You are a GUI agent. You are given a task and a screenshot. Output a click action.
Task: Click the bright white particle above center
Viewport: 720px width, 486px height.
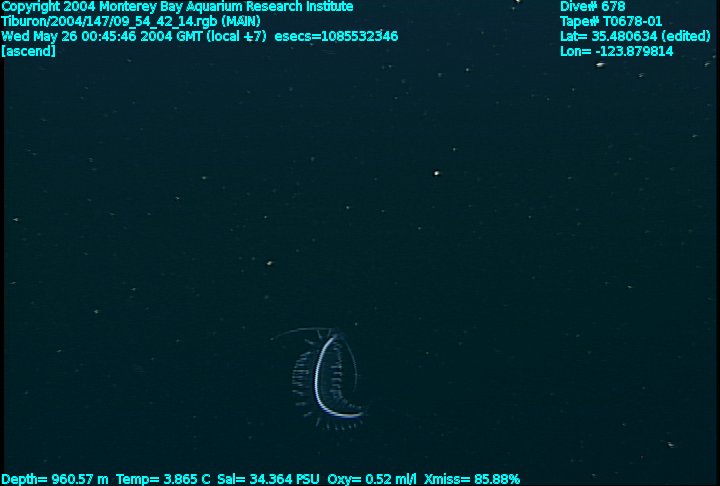pos(436,173)
